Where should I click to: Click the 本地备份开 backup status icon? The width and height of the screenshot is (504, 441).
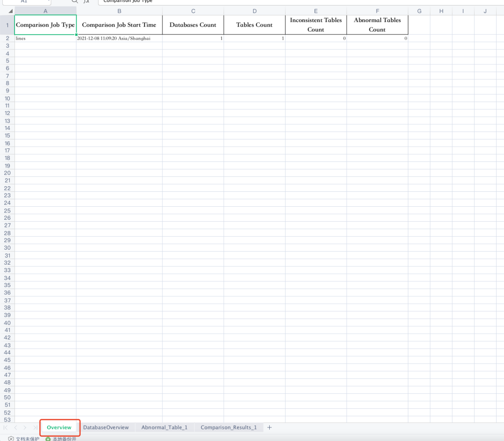pyautogui.click(x=48, y=439)
